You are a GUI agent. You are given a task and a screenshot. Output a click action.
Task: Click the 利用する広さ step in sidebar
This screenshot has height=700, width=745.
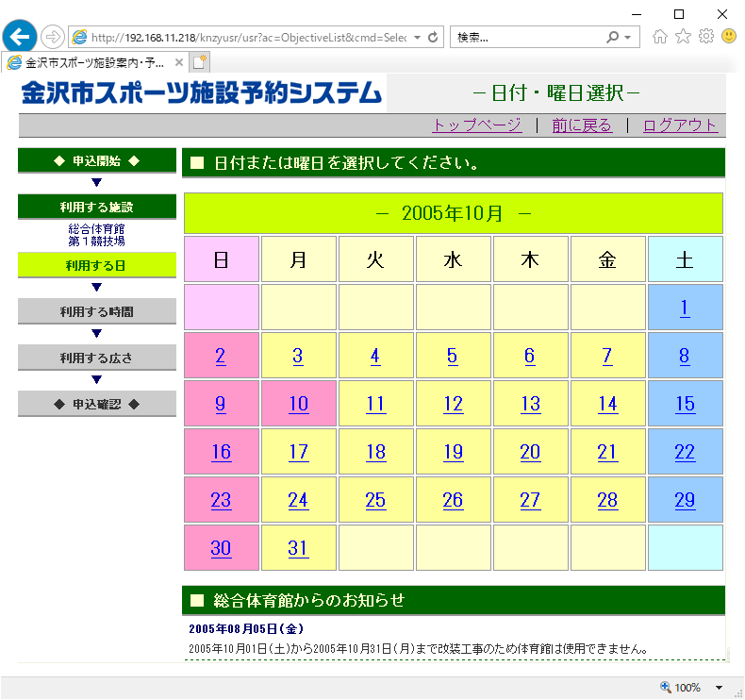[x=97, y=358]
